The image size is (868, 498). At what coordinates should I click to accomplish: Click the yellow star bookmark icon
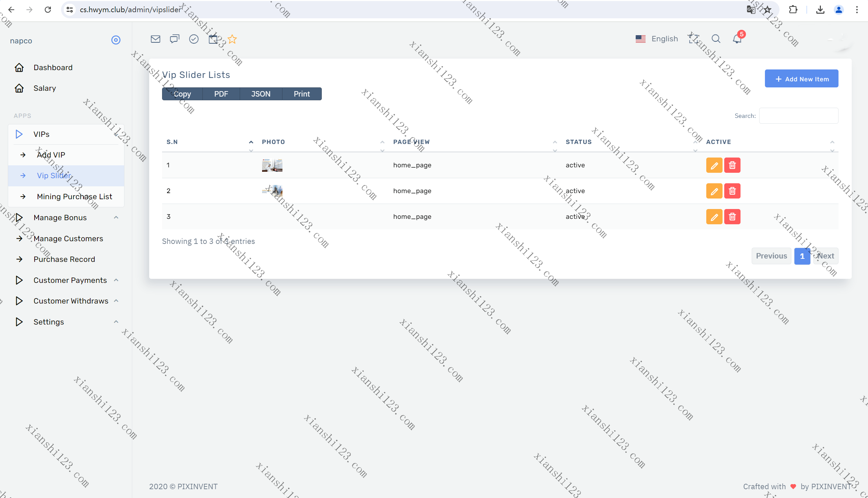point(232,39)
